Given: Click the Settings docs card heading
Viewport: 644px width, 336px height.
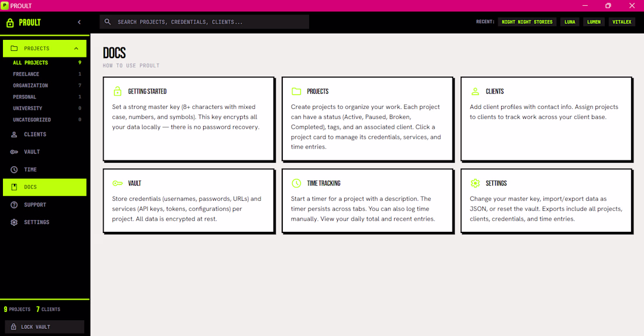Looking at the screenshot, I should 496,183.
